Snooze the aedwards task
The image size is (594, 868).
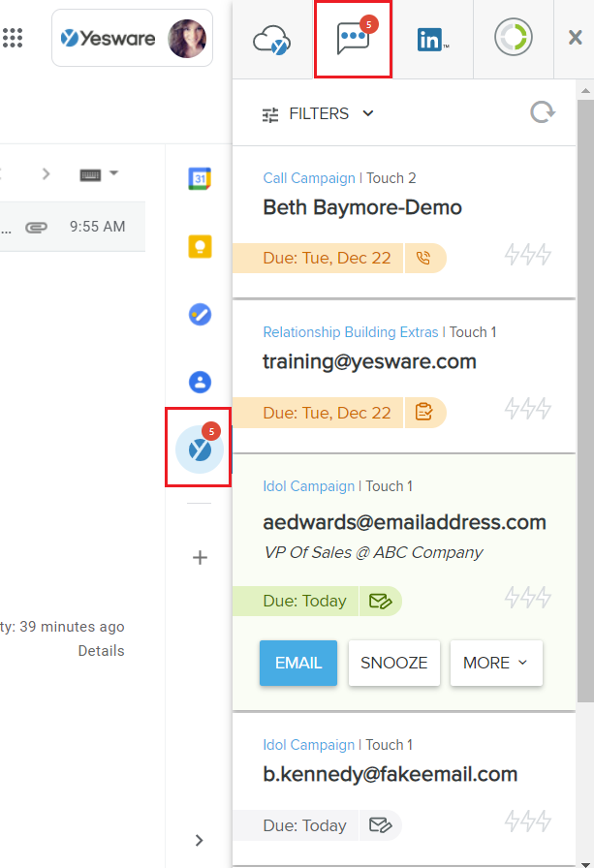(x=393, y=664)
